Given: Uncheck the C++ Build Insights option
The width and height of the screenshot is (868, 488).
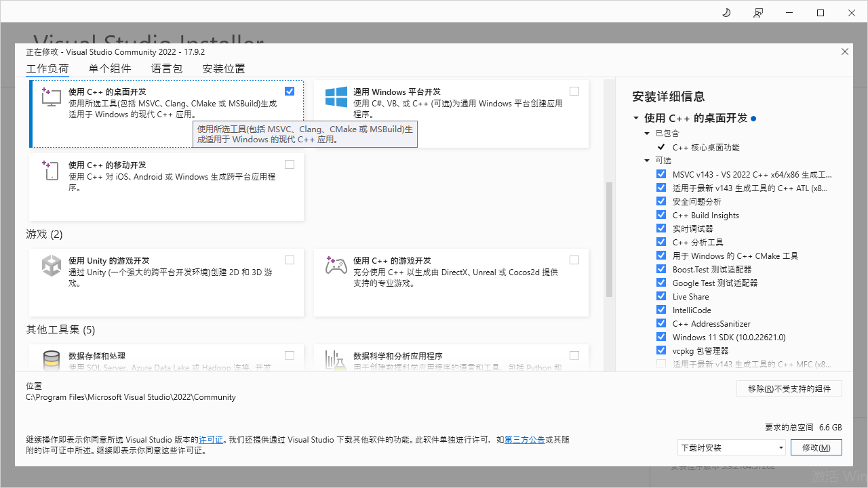Looking at the screenshot, I should point(661,215).
